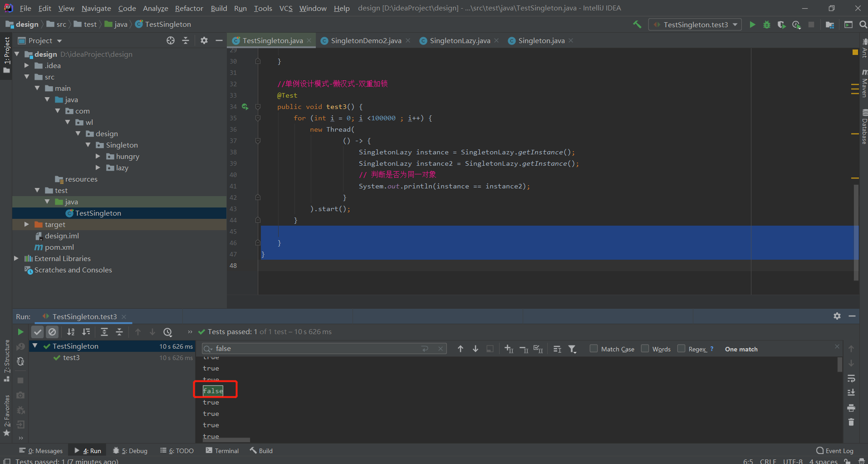Open the Navigate menu

[x=96, y=8]
